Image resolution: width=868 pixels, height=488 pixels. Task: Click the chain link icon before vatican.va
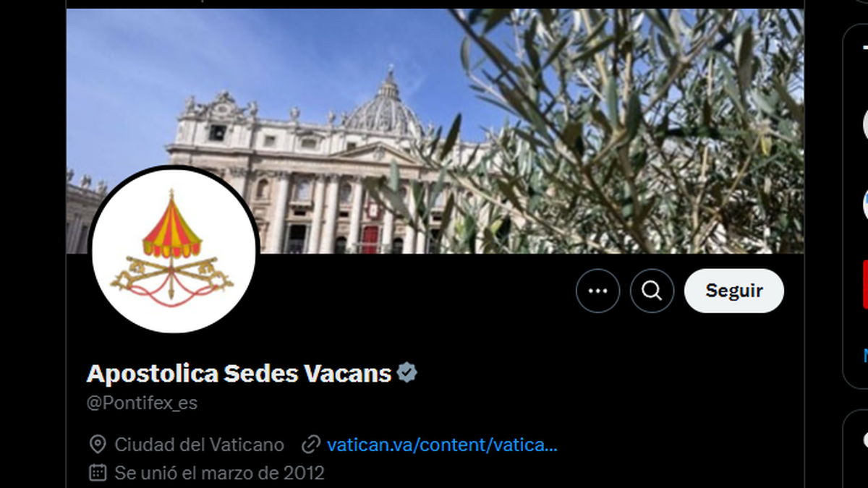click(311, 444)
